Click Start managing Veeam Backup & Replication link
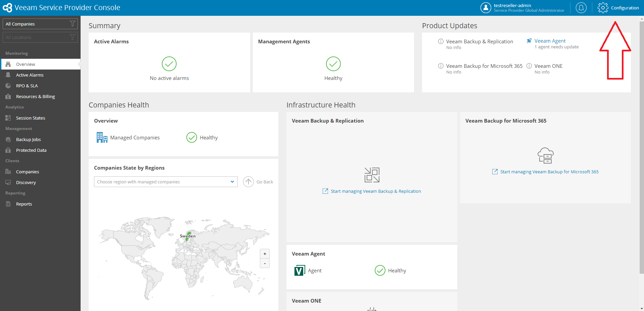Viewport: 644px width, 311px height. [375, 191]
